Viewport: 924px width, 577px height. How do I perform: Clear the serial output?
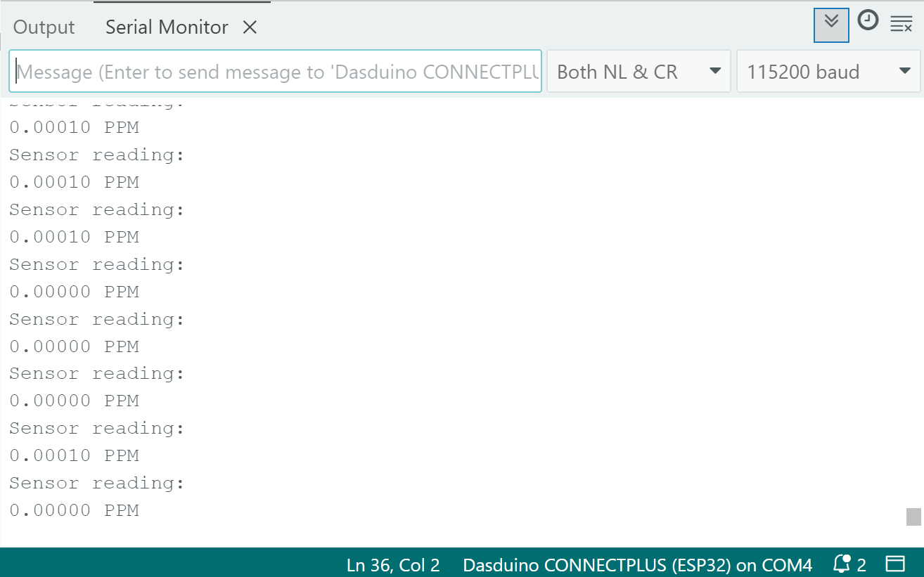tap(901, 24)
